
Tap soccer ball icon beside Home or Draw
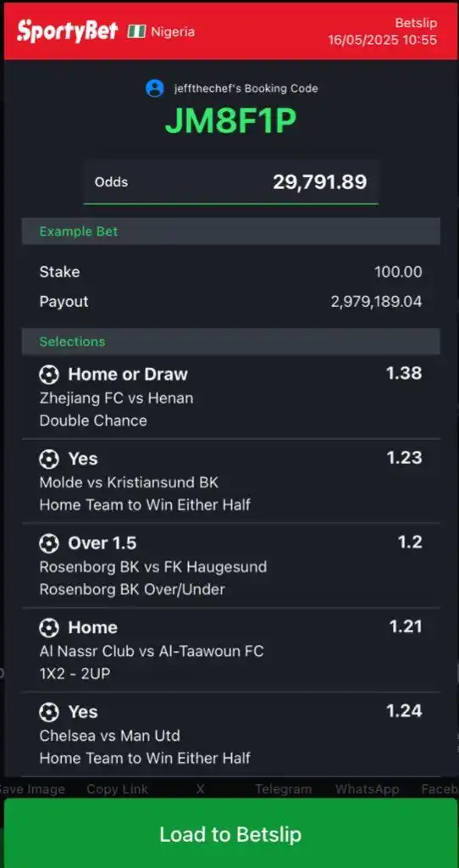[48, 375]
